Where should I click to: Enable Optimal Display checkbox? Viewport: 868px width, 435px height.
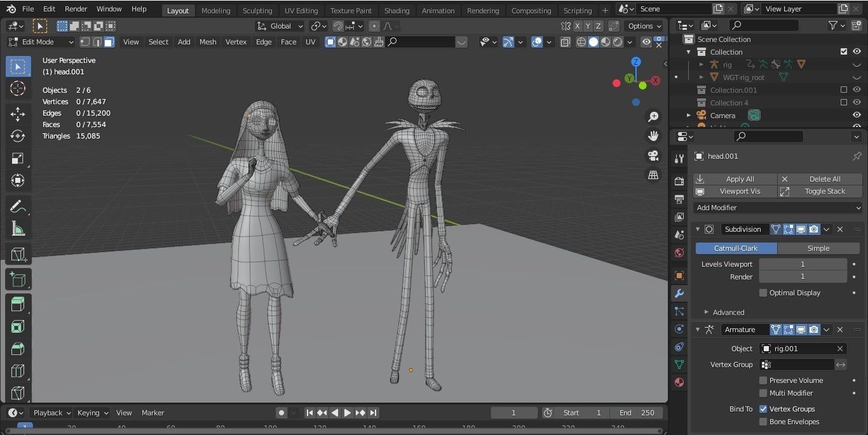[763, 293]
